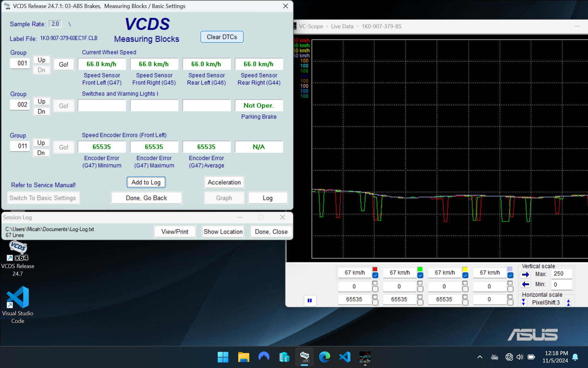Click Add to Log

[x=146, y=182]
